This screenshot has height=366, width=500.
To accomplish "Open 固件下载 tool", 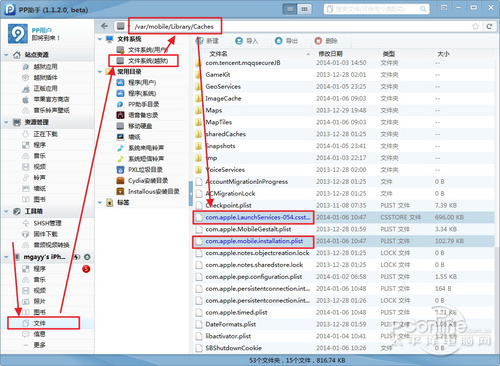I will (45, 234).
